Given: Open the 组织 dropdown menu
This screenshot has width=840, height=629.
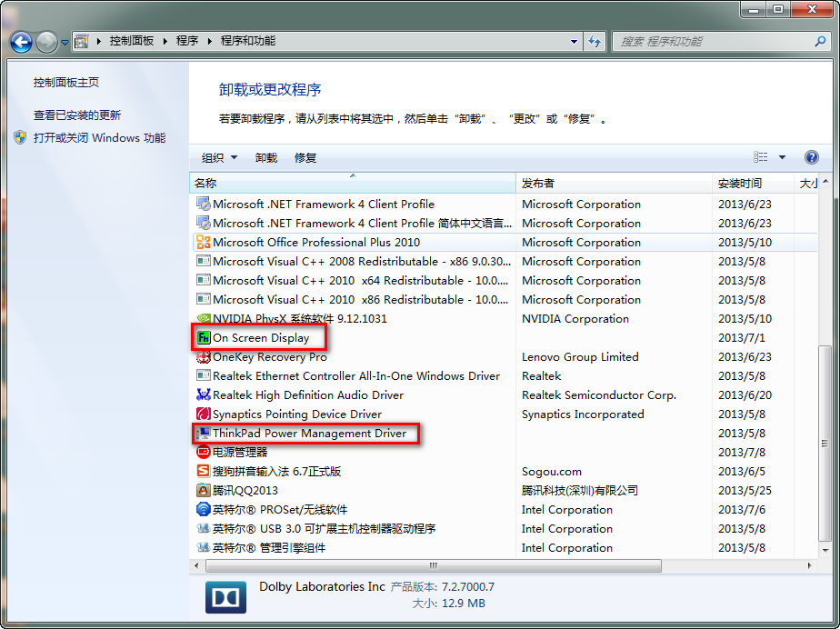Looking at the screenshot, I should pyautogui.click(x=219, y=157).
